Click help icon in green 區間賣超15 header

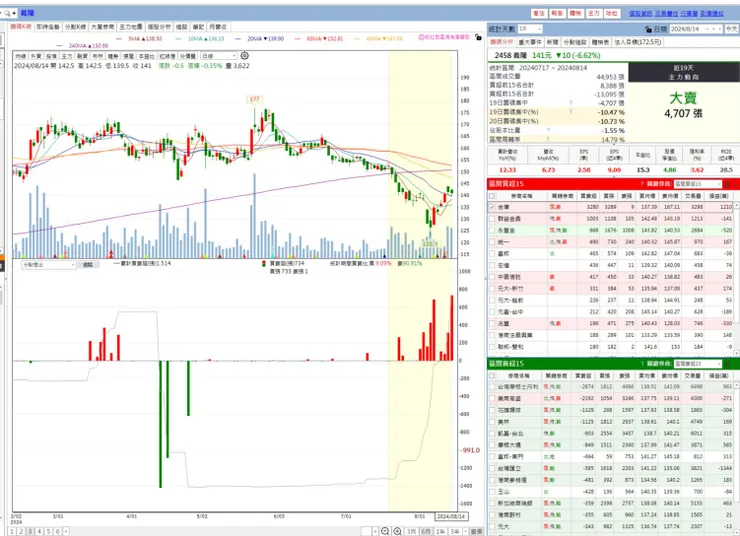point(642,364)
